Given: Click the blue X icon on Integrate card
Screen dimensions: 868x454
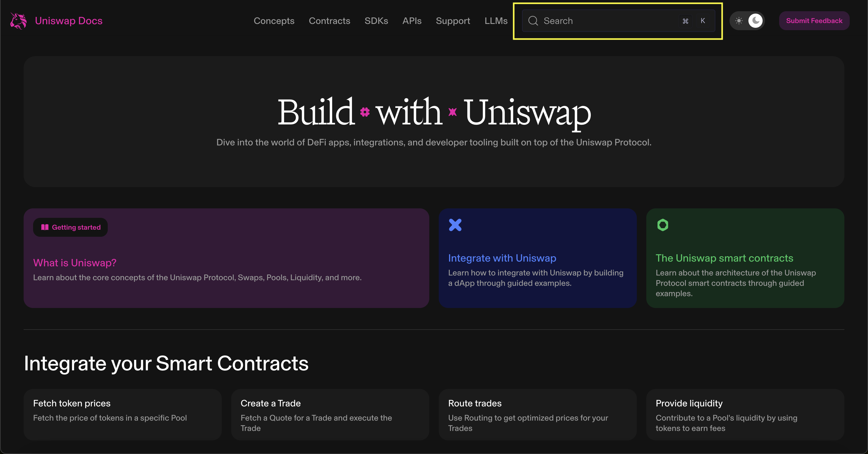Looking at the screenshot, I should [x=455, y=225].
